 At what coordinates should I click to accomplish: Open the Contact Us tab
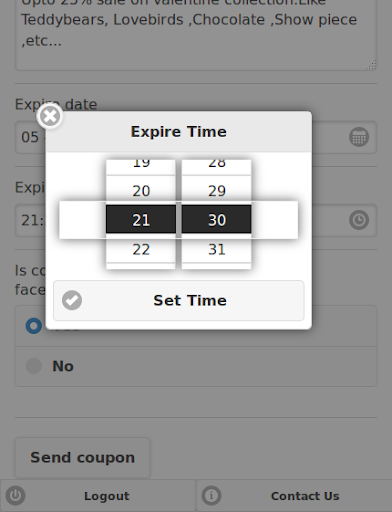294,496
